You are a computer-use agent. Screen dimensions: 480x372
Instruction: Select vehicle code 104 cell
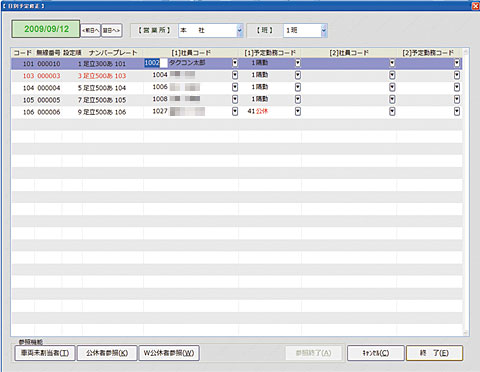[x=28, y=88]
